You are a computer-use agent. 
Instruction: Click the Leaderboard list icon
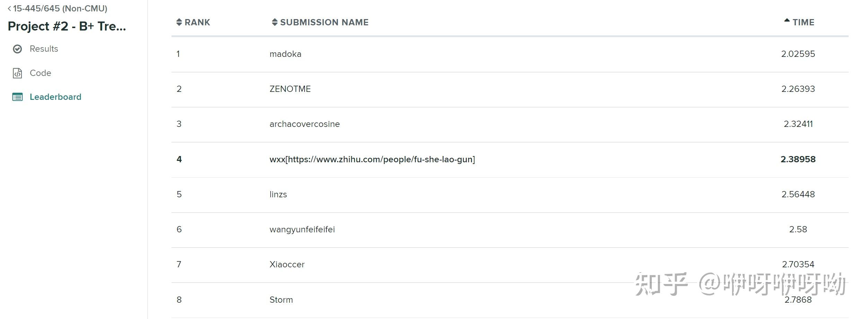[17, 97]
